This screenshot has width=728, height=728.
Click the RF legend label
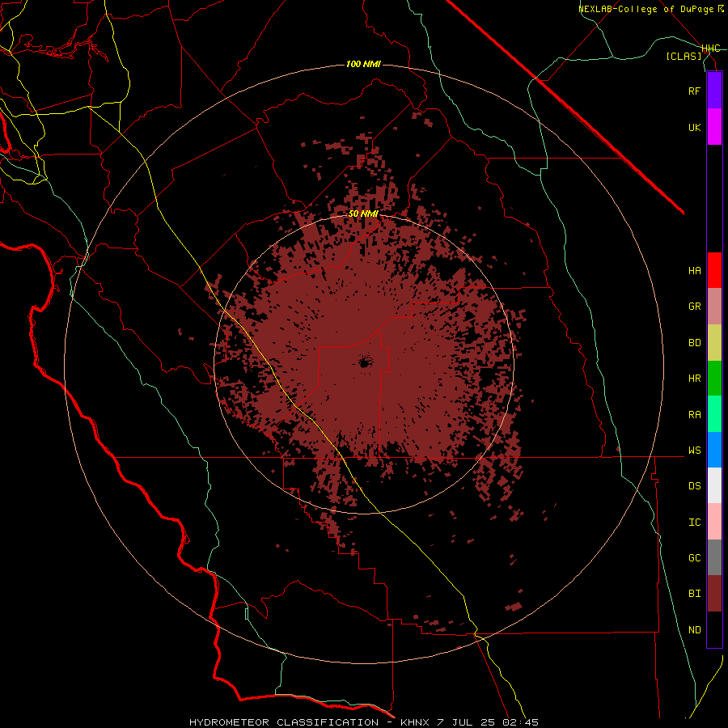click(695, 91)
